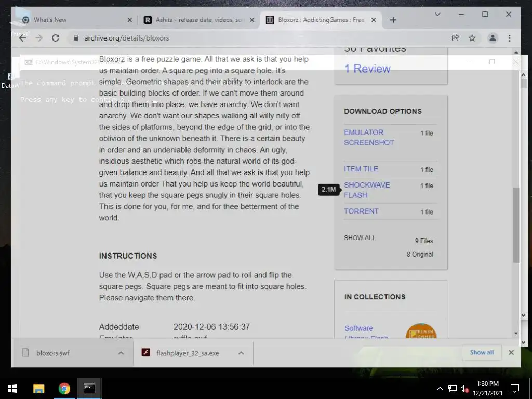Image resolution: width=532 pixels, height=399 pixels.
Task: Click Show all downloads button
Action: click(482, 352)
